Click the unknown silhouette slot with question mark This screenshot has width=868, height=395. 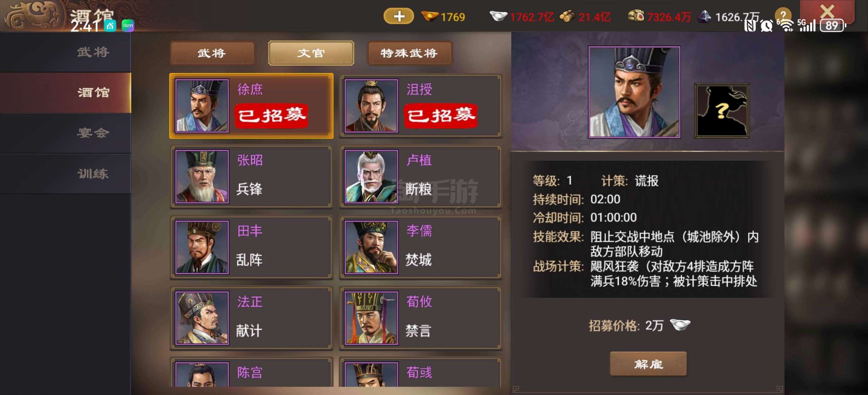pos(722,111)
